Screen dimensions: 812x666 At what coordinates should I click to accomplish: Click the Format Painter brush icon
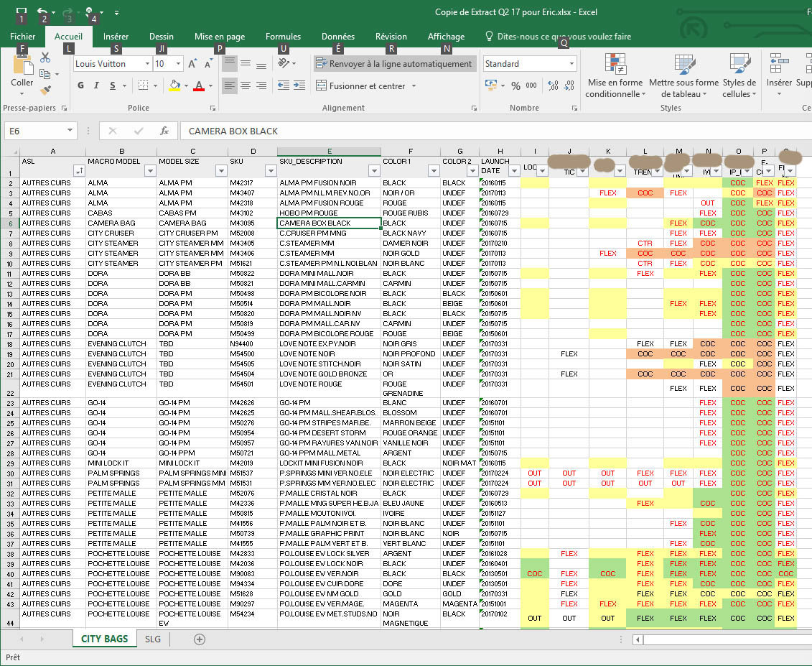[x=45, y=91]
